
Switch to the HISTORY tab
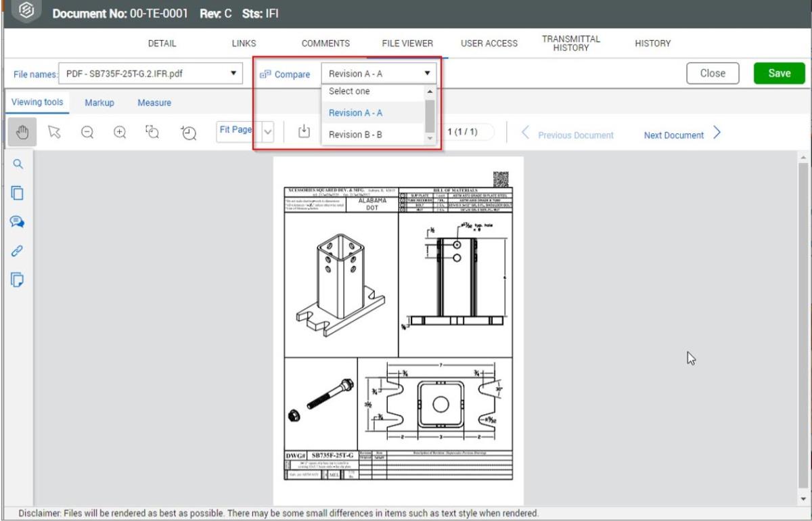pos(653,43)
